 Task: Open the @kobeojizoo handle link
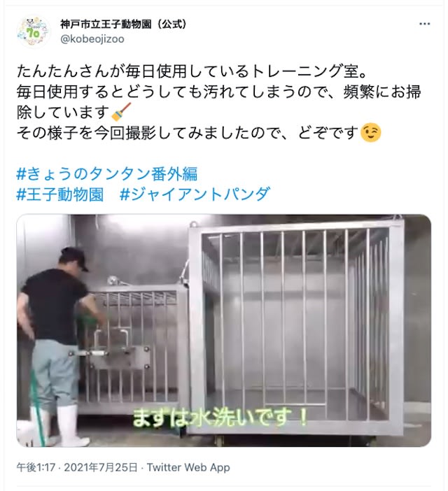92,39
